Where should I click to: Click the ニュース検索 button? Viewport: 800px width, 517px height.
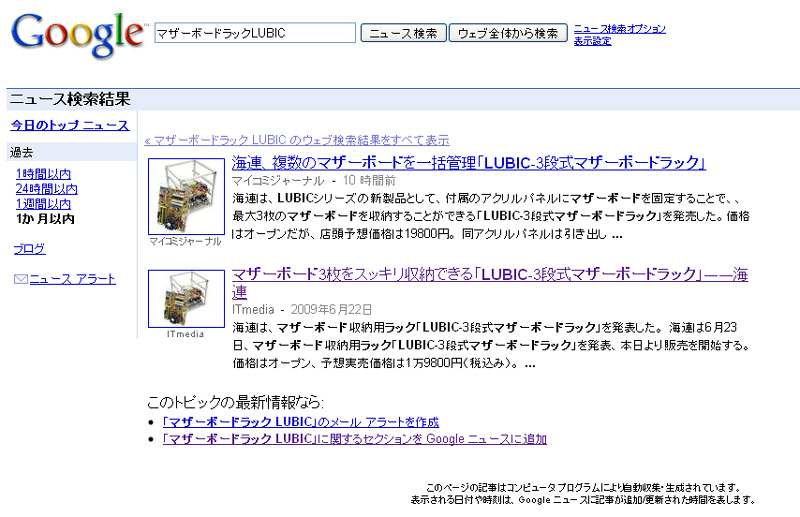click(403, 33)
